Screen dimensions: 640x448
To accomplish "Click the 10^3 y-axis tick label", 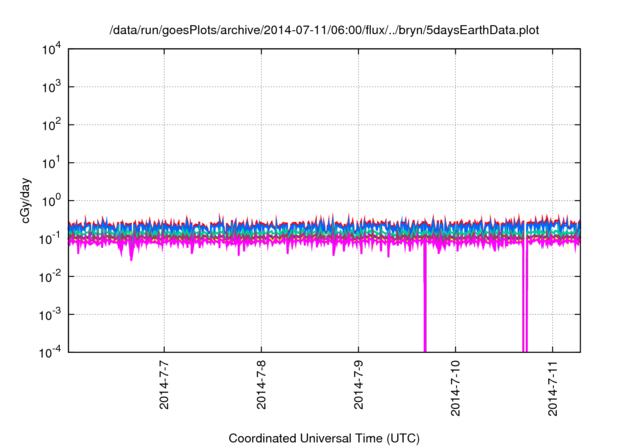I will point(52,87).
